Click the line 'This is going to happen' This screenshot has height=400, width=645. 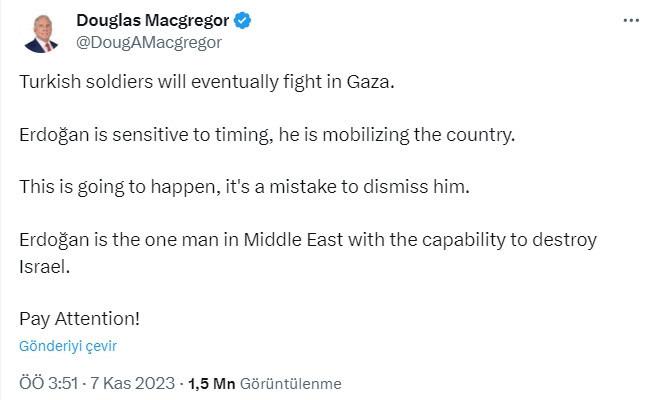coord(117,187)
